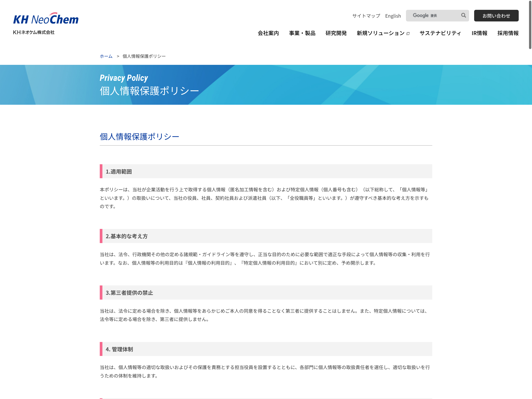Switch to the English site
The height and width of the screenshot is (399, 532).
click(393, 16)
